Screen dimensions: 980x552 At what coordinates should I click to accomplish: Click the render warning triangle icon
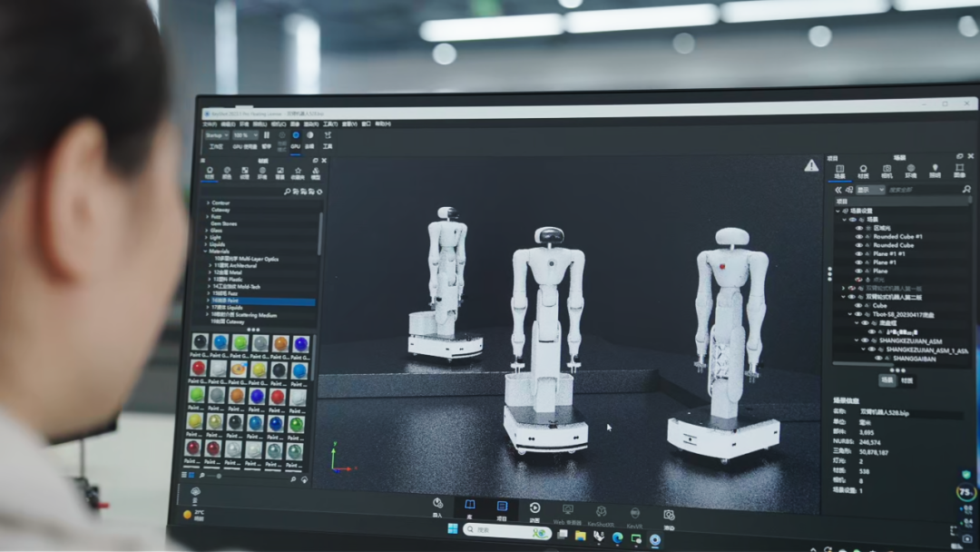(810, 165)
